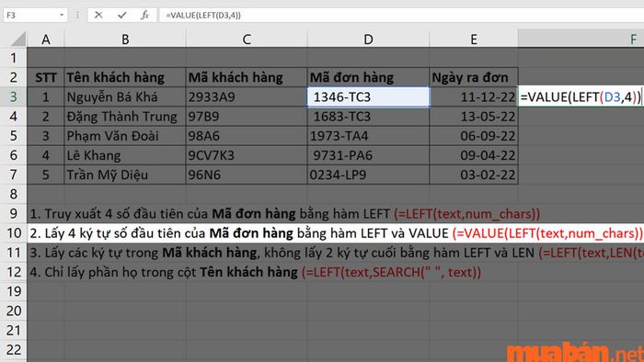Select date cell 06-09-22
The height and width of the screenshot is (362, 644).
tap(474, 136)
